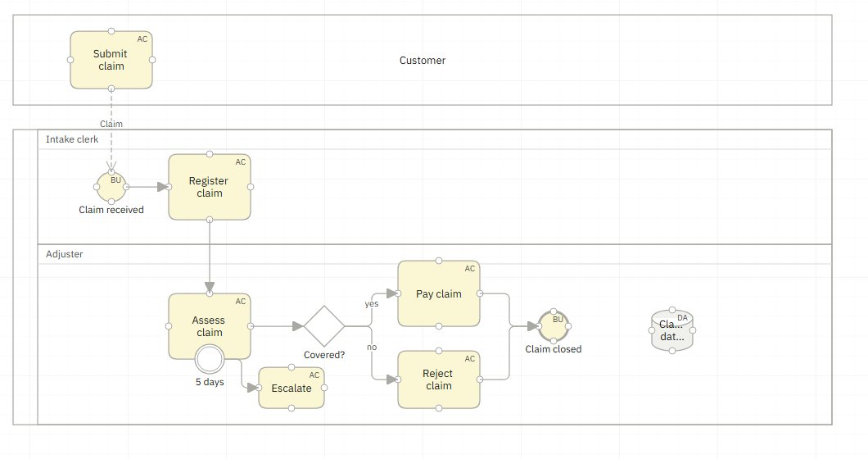
Task: Click the yes branch label
Action: [x=372, y=304]
